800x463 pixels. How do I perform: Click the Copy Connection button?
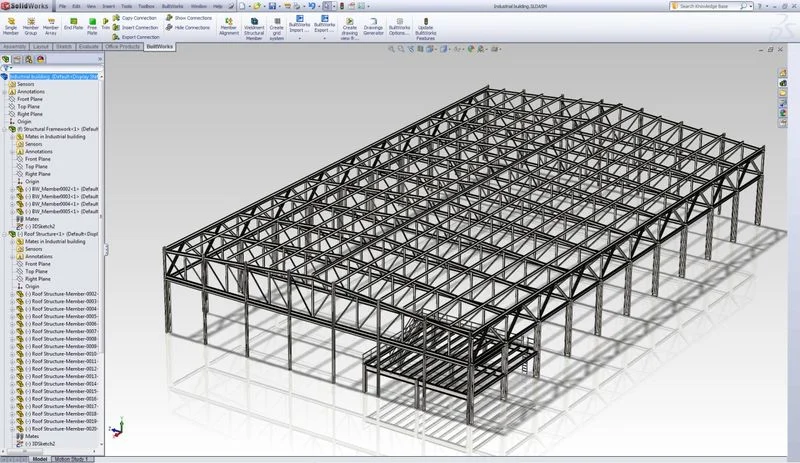coord(138,18)
